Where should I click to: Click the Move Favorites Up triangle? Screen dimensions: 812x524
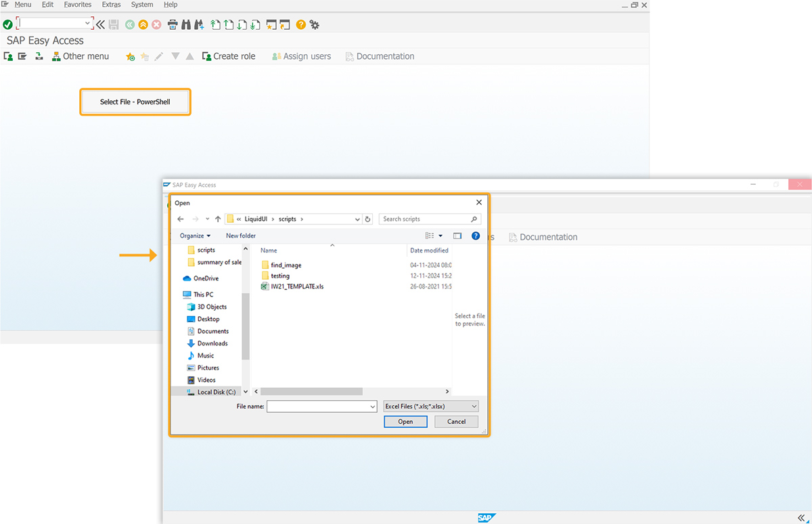[190, 57]
